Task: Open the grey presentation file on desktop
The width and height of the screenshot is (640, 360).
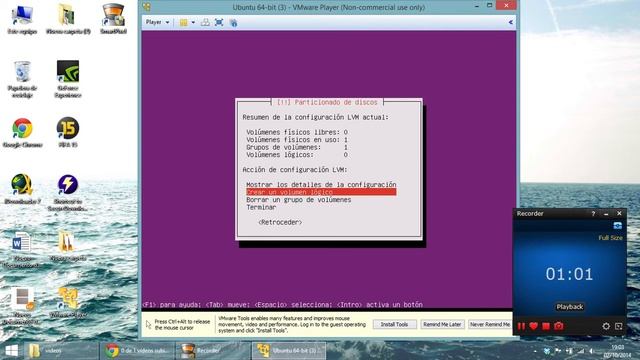Action: (x=22, y=306)
